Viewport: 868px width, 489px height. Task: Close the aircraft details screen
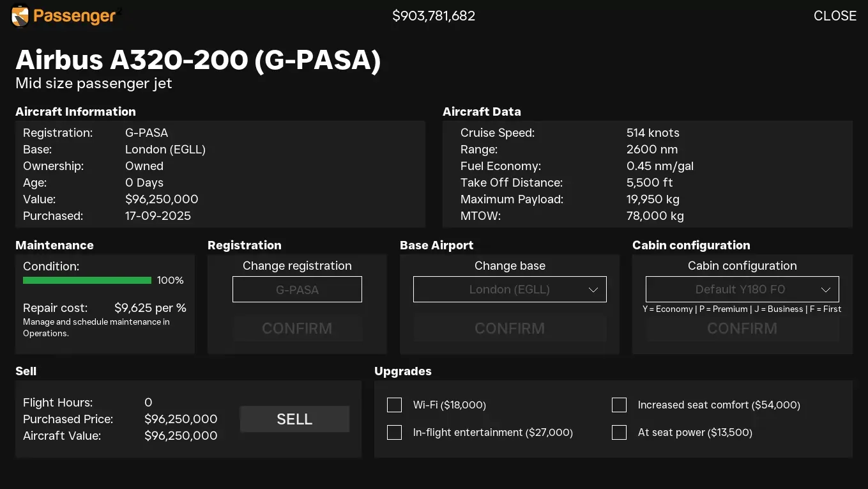(834, 16)
